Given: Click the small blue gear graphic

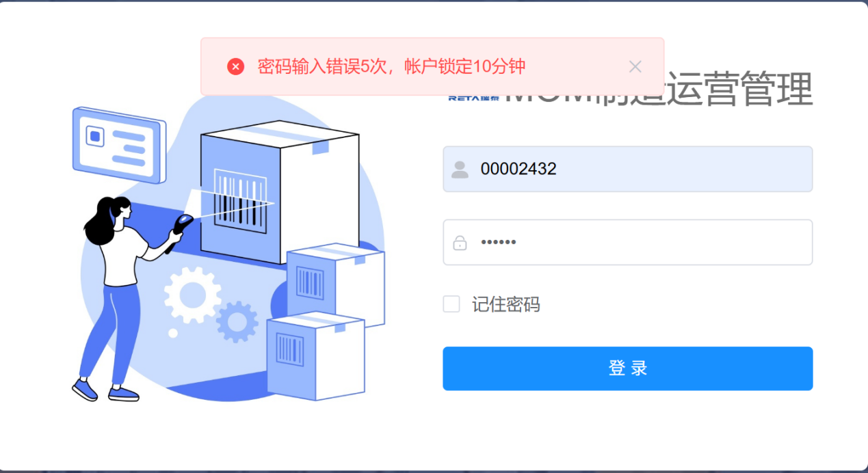Looking at the screenshot, I should (x=237, y=322).
